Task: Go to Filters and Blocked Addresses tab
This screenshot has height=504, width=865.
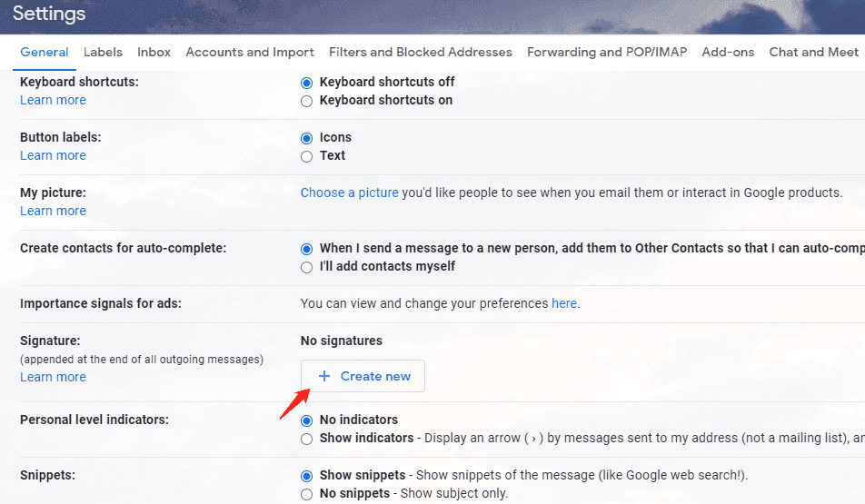Action: [x=421, y=52]
